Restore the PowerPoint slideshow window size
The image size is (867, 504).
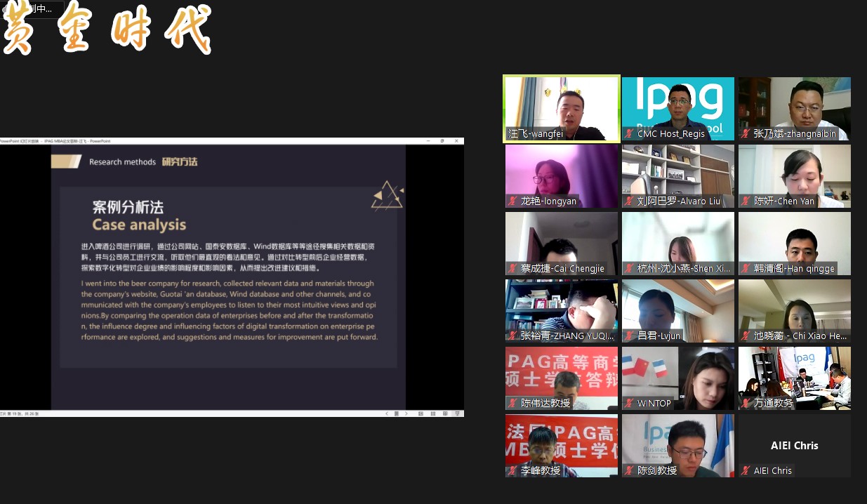click(x=442, y=140)
